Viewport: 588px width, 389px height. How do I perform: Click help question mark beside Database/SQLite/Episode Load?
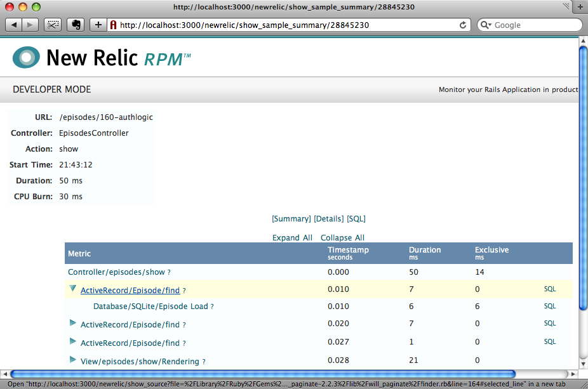tap(212, 307)
